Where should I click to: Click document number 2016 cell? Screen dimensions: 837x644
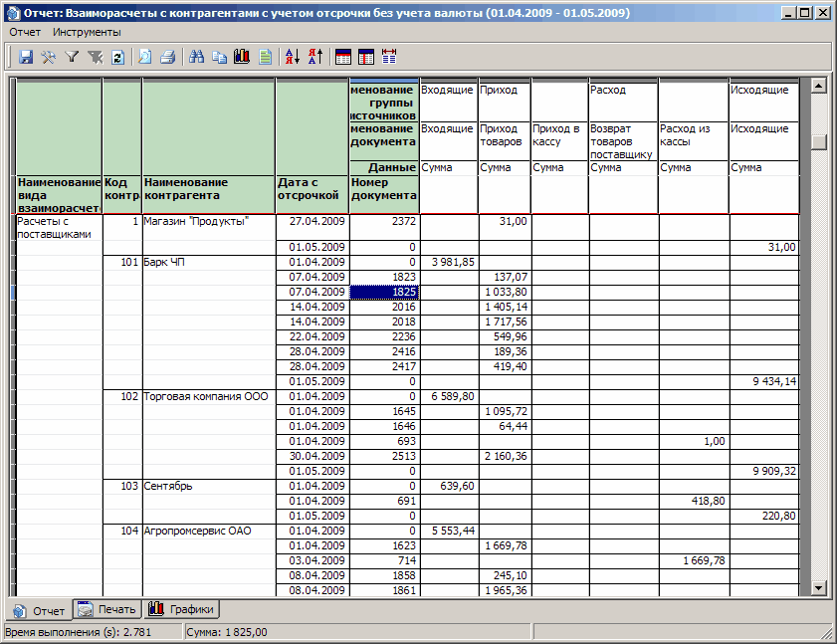384,307
